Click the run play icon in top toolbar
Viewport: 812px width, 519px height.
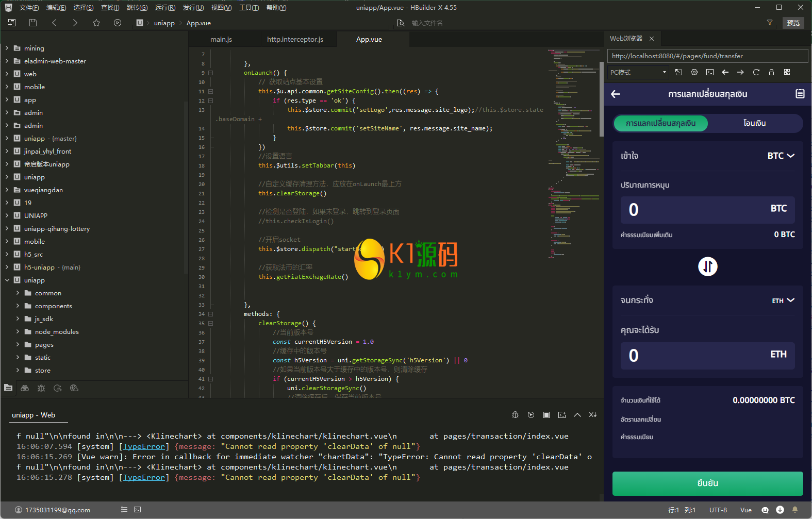click(118, 23)
